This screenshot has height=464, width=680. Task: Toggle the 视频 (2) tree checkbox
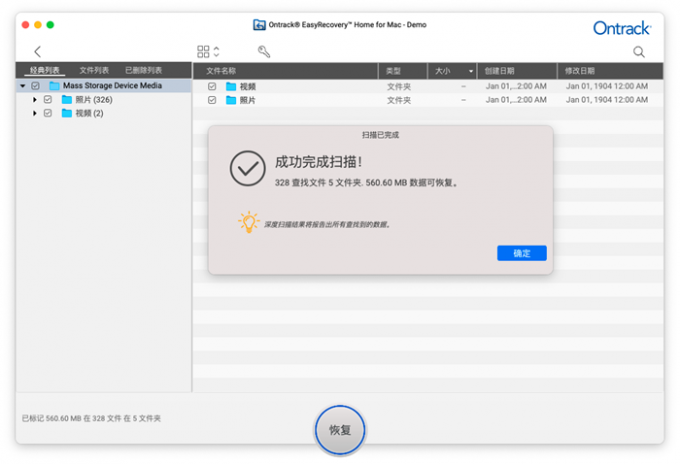(48, 113)
